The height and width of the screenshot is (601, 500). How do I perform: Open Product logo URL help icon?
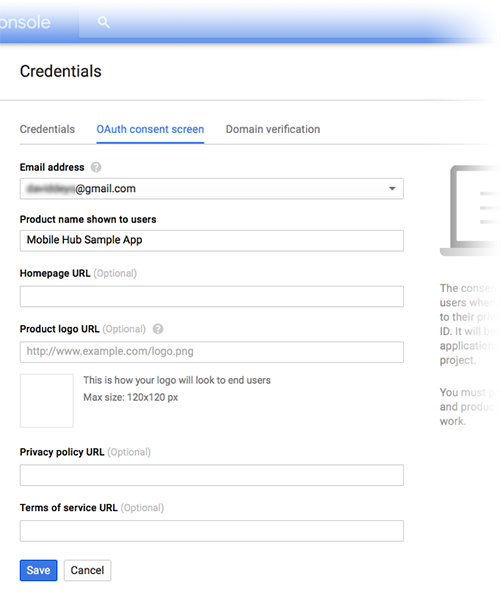click(158, 329)
